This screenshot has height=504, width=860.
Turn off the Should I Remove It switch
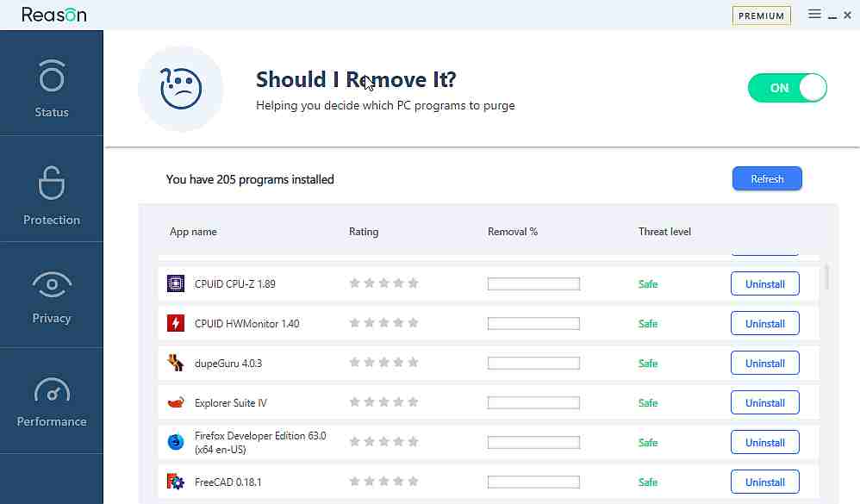788,88
